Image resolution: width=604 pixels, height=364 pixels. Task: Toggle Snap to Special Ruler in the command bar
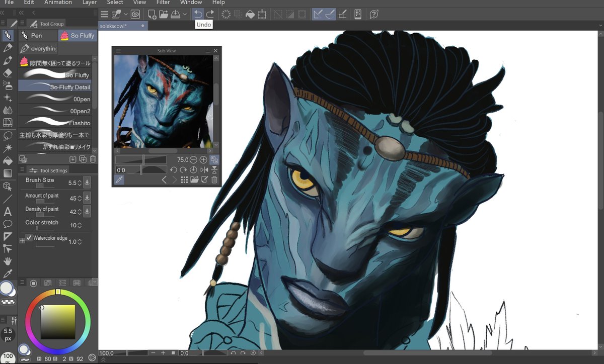[330, 14]
